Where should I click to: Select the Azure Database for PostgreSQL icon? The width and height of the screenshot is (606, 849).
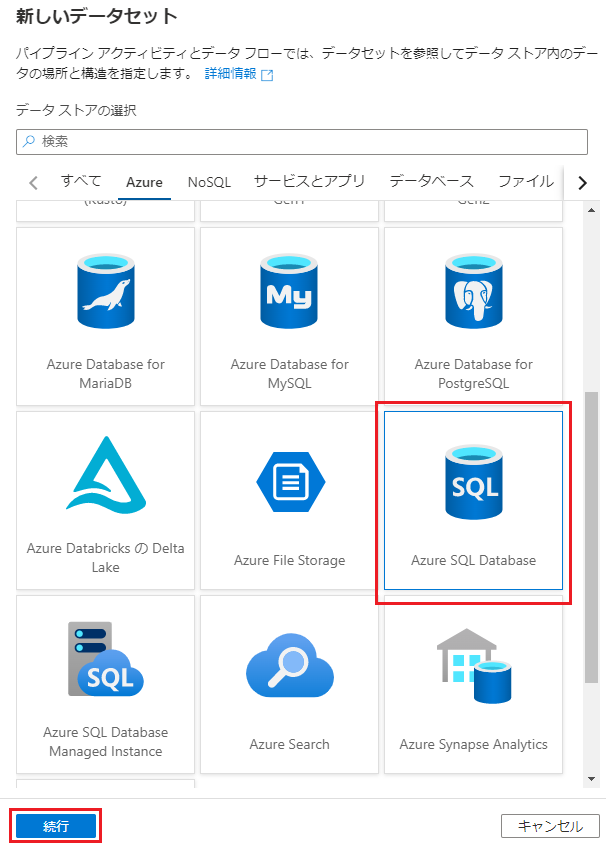coord(473,291)
